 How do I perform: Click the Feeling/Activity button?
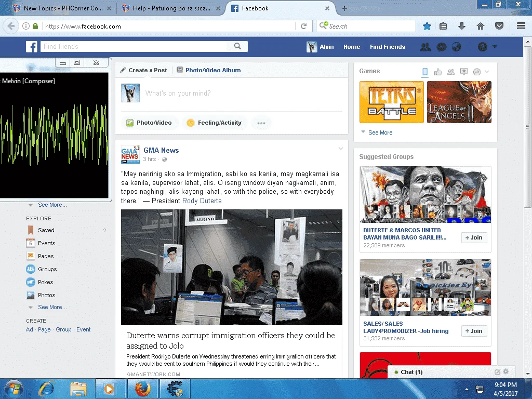coord(215,123)
